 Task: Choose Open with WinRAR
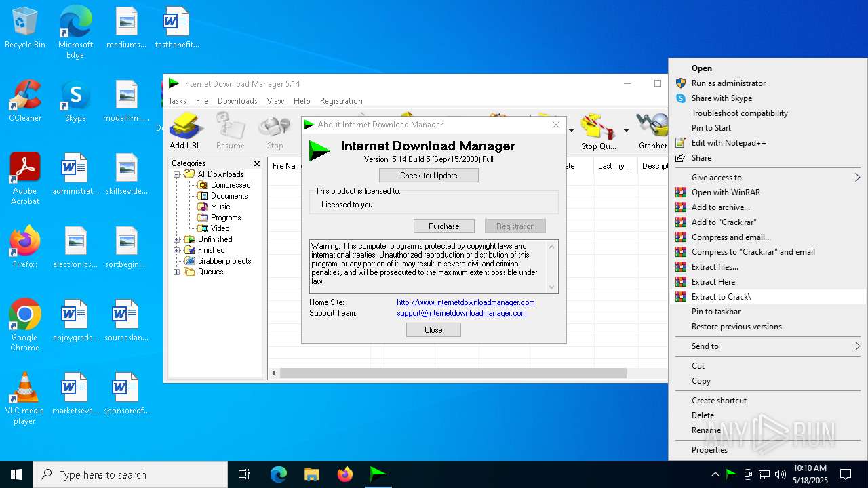tap(768, 192)
